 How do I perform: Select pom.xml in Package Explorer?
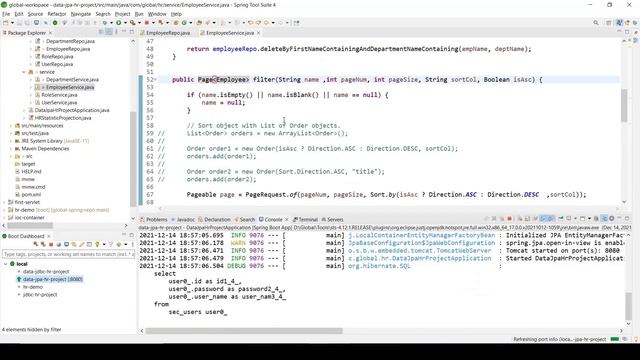click(x=31, y=195)
